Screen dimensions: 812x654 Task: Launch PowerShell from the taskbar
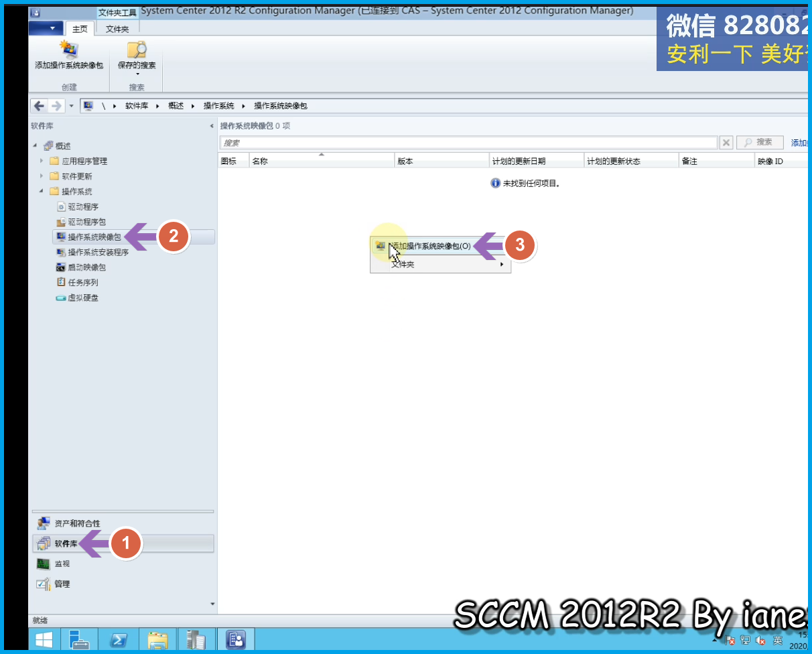click(119, 641)
